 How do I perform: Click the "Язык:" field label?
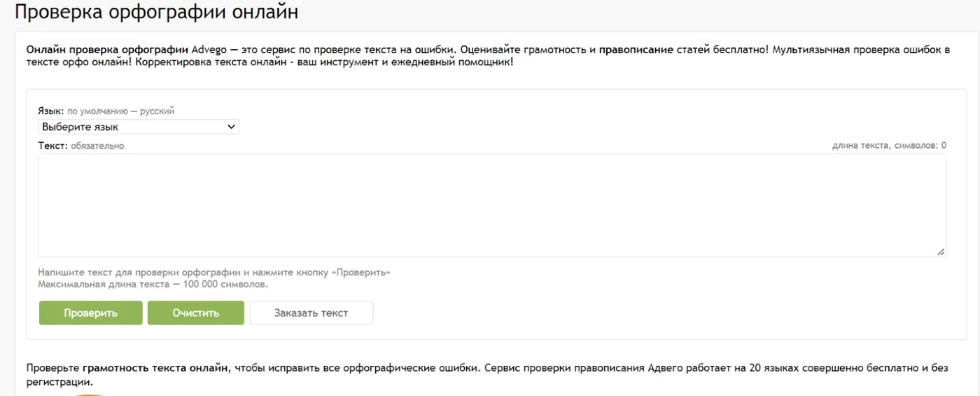tap(50, 111)
